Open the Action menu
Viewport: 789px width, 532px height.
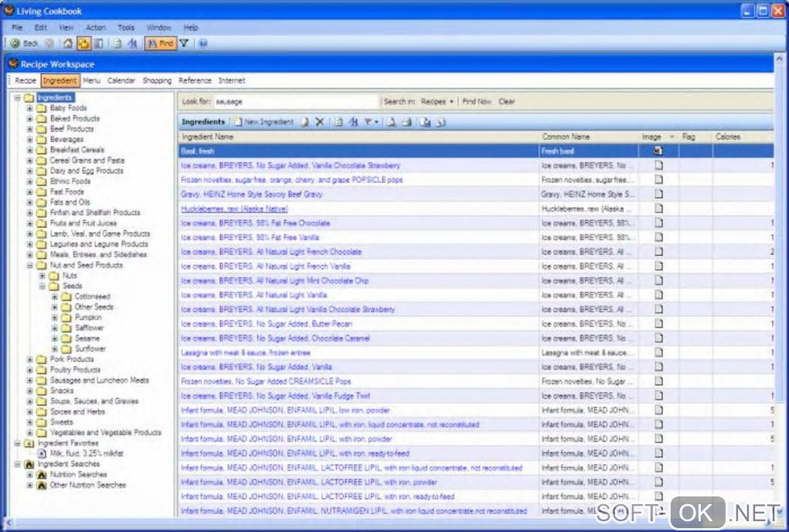96,28
